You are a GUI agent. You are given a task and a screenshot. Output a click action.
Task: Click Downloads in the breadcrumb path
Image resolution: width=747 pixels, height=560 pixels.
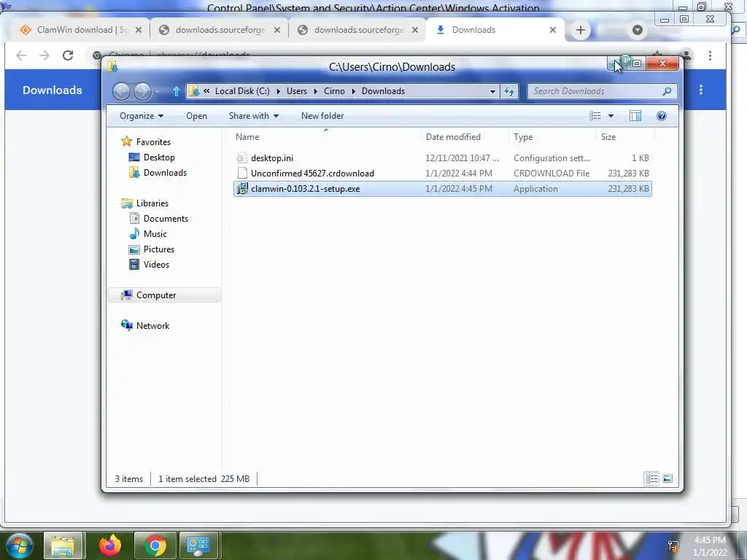coord(383,91)
